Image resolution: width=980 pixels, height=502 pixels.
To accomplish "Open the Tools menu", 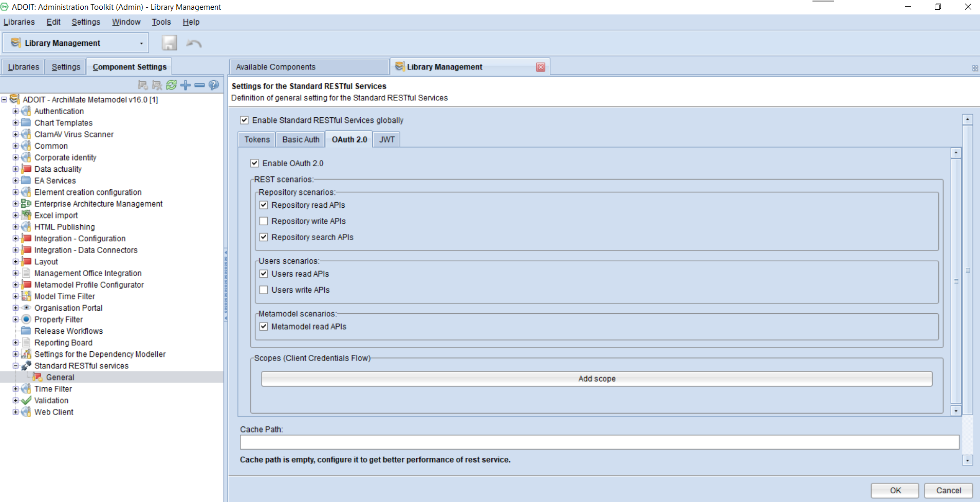I will pos(161,22).
